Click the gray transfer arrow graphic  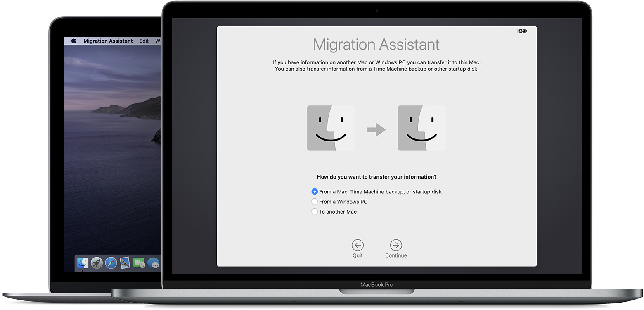click(x=376, y=129)
